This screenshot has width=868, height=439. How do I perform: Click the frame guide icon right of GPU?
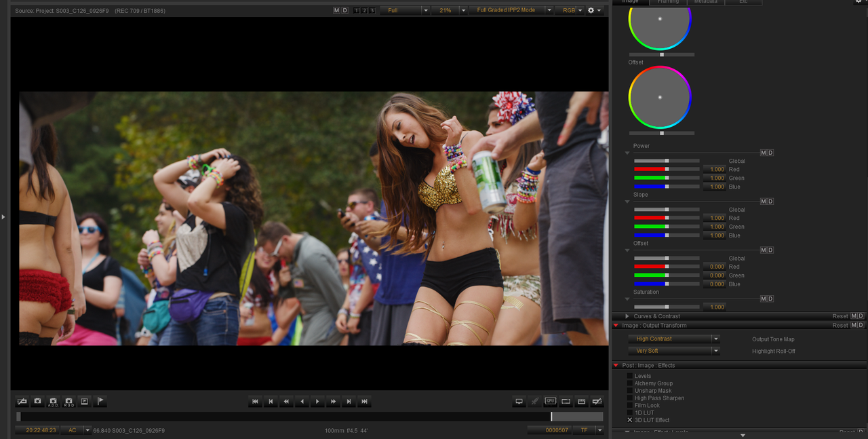coord(566,402)
